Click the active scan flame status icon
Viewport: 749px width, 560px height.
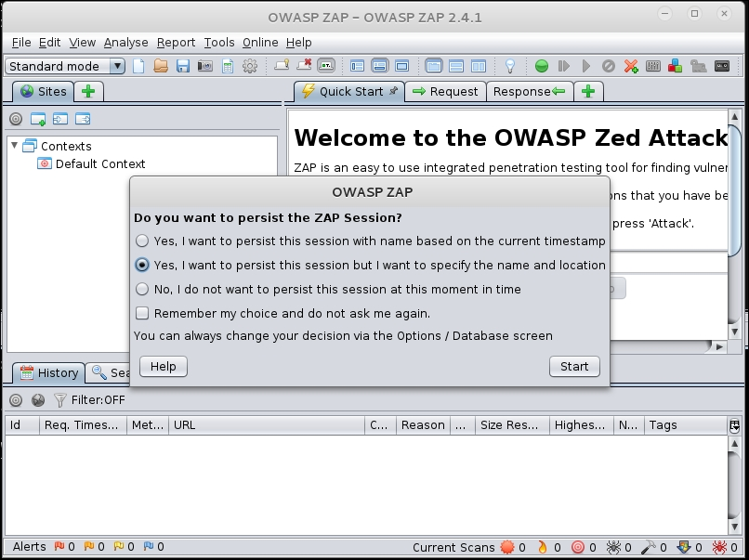click(x=542, y=547)
